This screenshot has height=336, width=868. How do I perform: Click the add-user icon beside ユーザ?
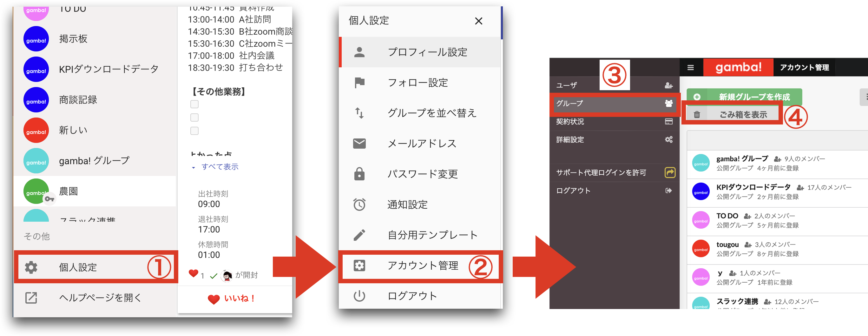click(668, 85)
